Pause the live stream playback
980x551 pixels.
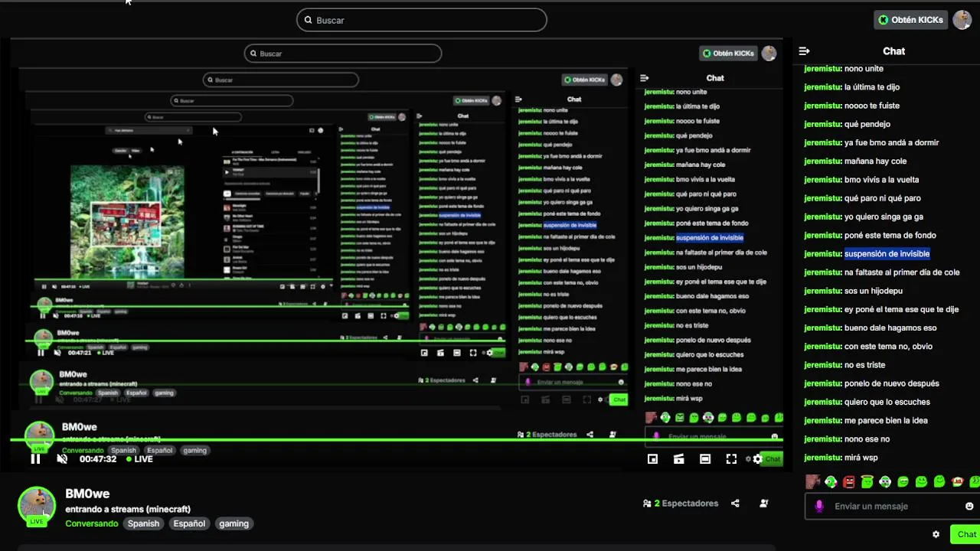point(35,459)
